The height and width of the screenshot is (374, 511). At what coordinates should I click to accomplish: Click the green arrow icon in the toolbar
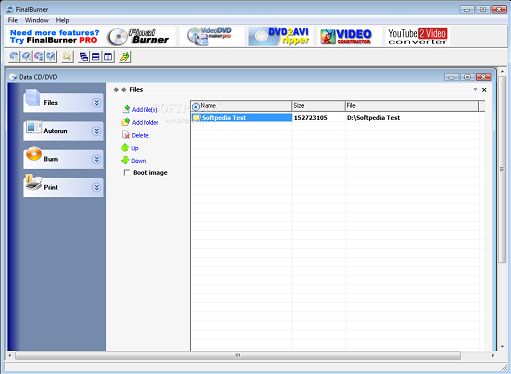click(125, 57)
